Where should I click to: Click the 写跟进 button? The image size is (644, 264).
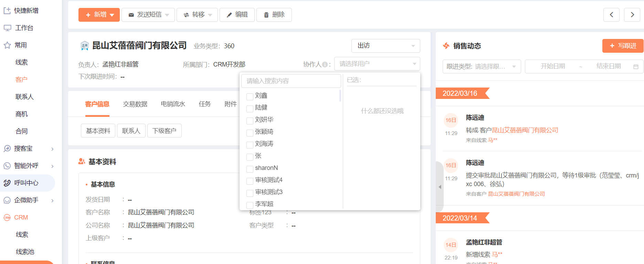pyautogui.click(x=623, y=46)
